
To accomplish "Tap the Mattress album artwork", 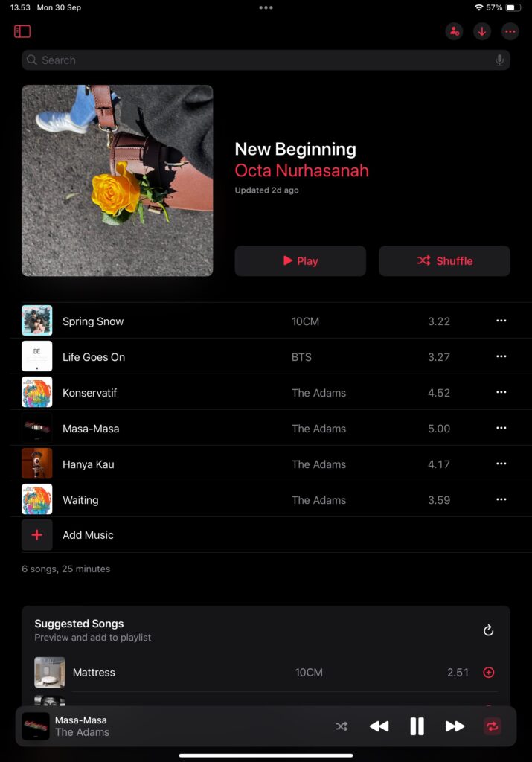I will click(x=50, y=672).
